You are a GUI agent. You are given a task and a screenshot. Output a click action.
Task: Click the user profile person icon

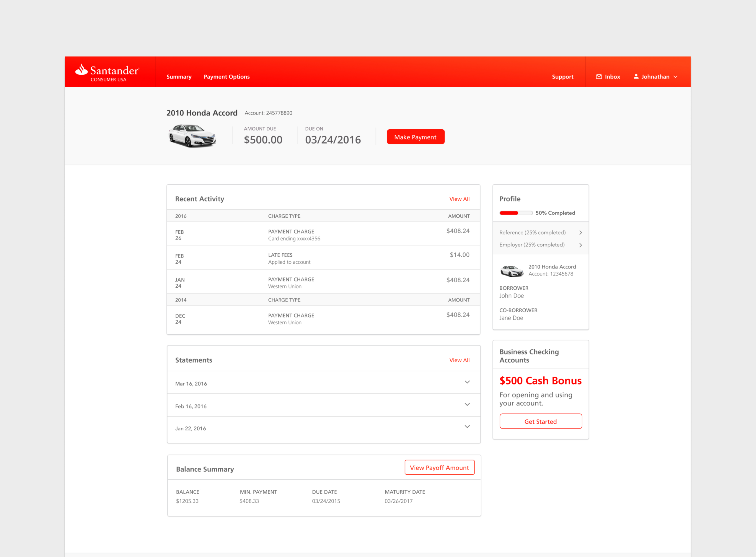coord(636,76)
